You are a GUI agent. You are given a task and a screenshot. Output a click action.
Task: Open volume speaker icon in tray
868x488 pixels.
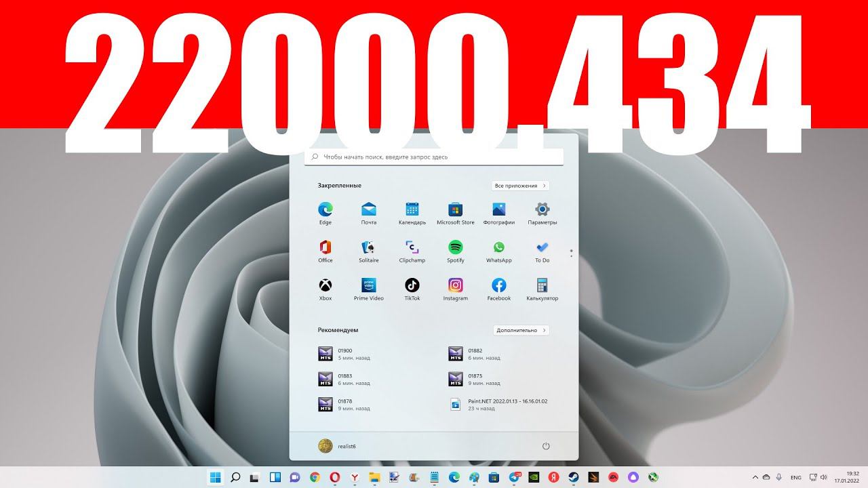823,477
